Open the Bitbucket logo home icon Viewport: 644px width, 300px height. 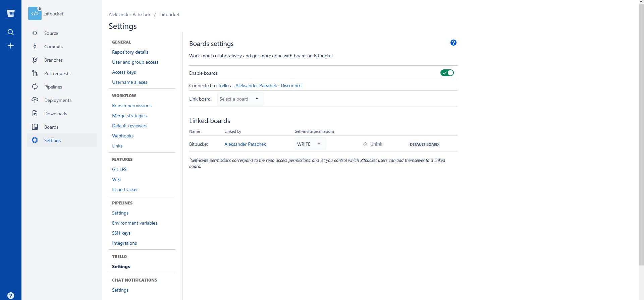point(11,13)
